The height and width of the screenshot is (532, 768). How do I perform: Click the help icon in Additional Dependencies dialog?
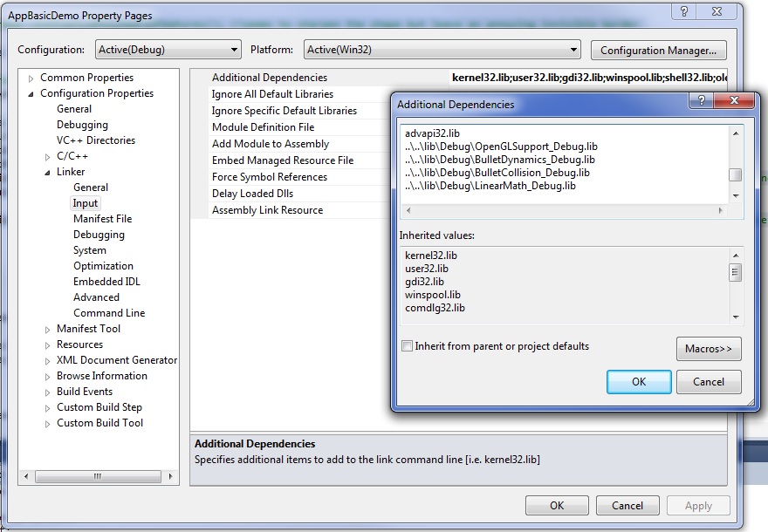[702, 100]
